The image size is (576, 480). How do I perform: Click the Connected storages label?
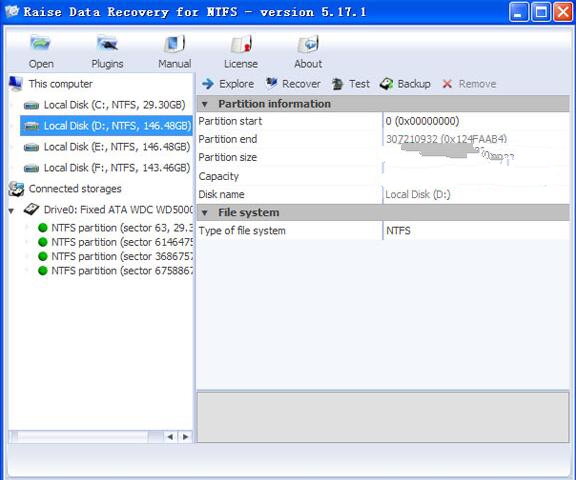point(75,189)
